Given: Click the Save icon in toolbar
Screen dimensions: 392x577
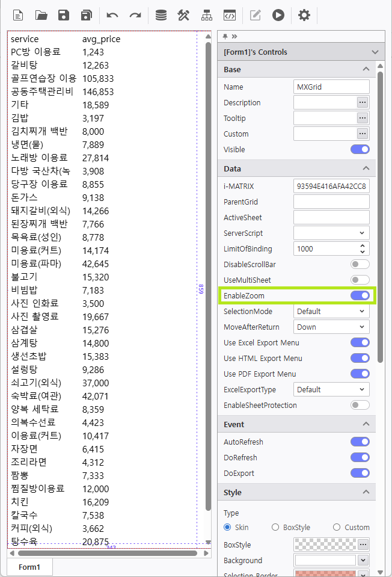Looking at the screenshot, I should [x=64, y=15].
